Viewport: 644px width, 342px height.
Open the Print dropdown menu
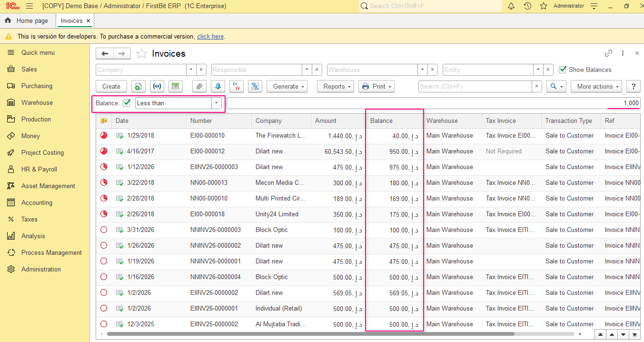pos(376,86)
